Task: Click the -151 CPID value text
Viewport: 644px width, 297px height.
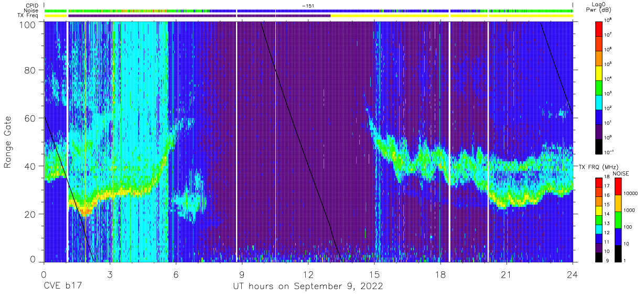Action: (308, 5)
